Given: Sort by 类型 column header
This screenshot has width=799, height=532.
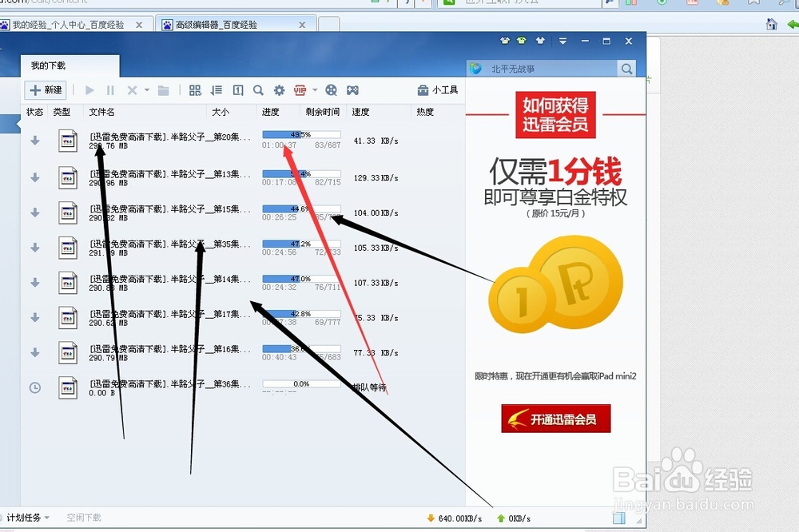Looking at the screenshot, I should [x=62, y=112].
